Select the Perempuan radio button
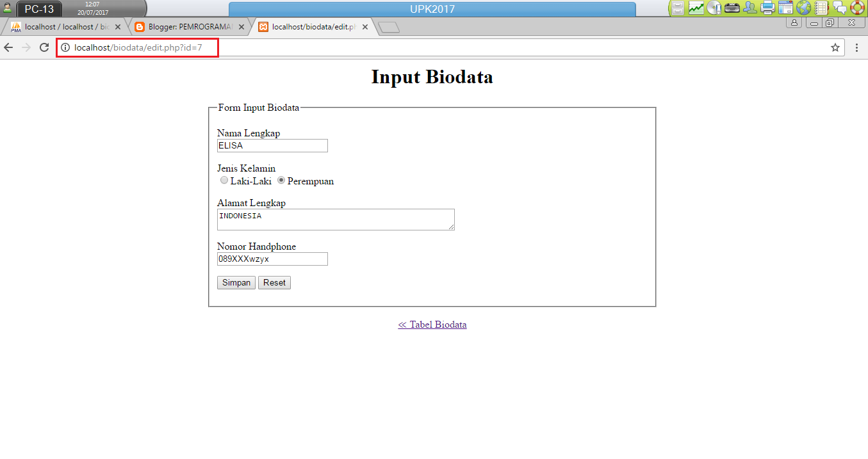Viewport: 868px width, 459px height. [281, 180]
